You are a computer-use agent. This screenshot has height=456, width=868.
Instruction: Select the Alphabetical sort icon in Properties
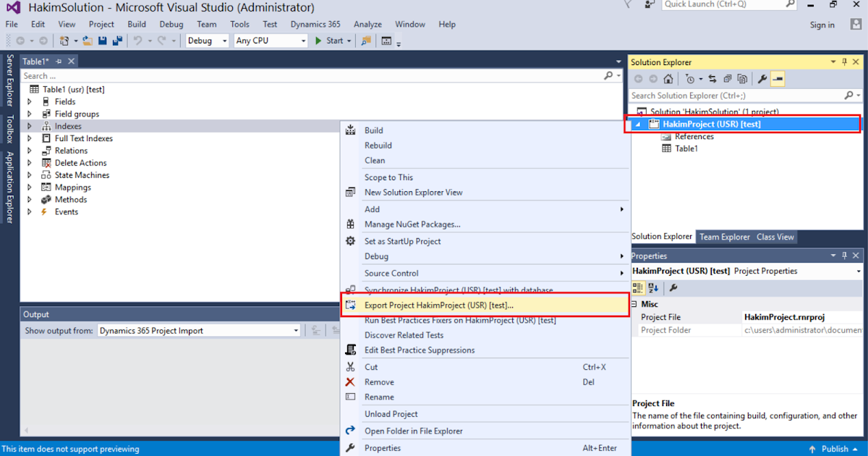652,287
